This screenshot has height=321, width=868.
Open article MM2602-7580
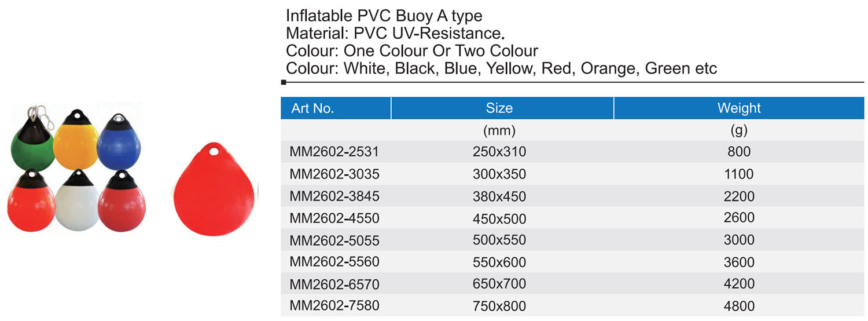coord(334,305)
